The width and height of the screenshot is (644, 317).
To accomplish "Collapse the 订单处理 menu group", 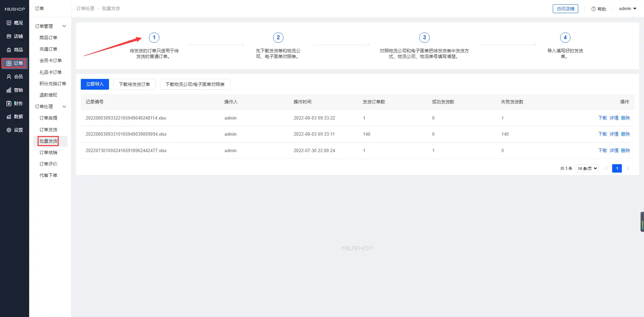I will (64, 106).
